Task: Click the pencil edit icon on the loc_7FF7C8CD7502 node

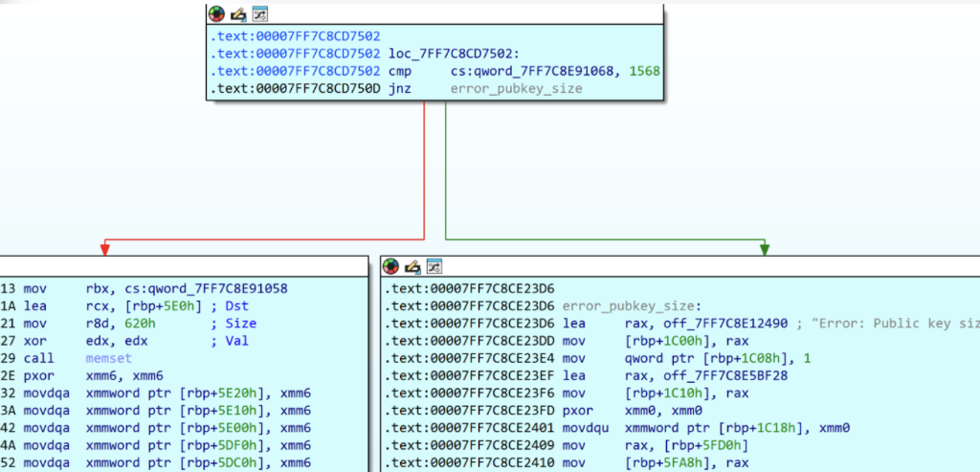Action: 237,13
